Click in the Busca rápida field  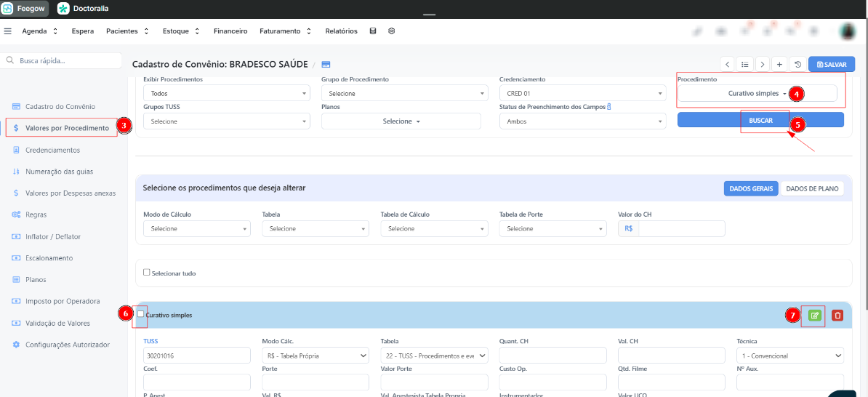[x=61, y=60]
